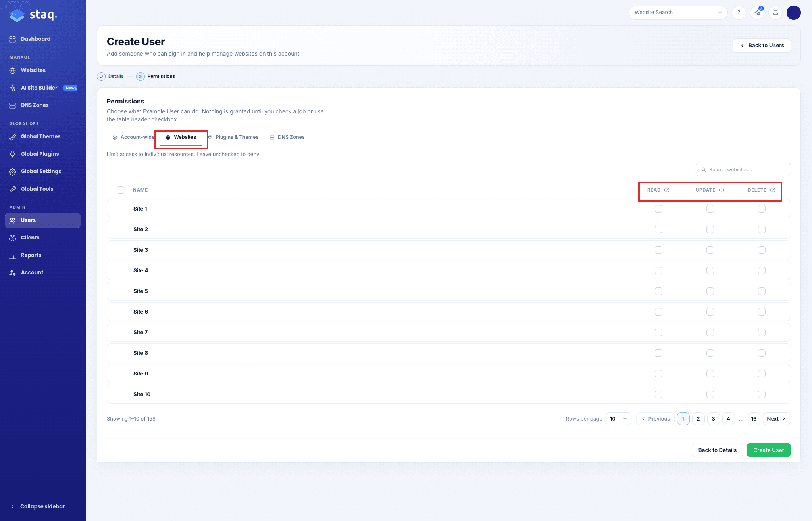The height and width of the screenshot is (521, 812).
Task: Open AI Site Builder in sidebar
Action: [x=43, y=88]
